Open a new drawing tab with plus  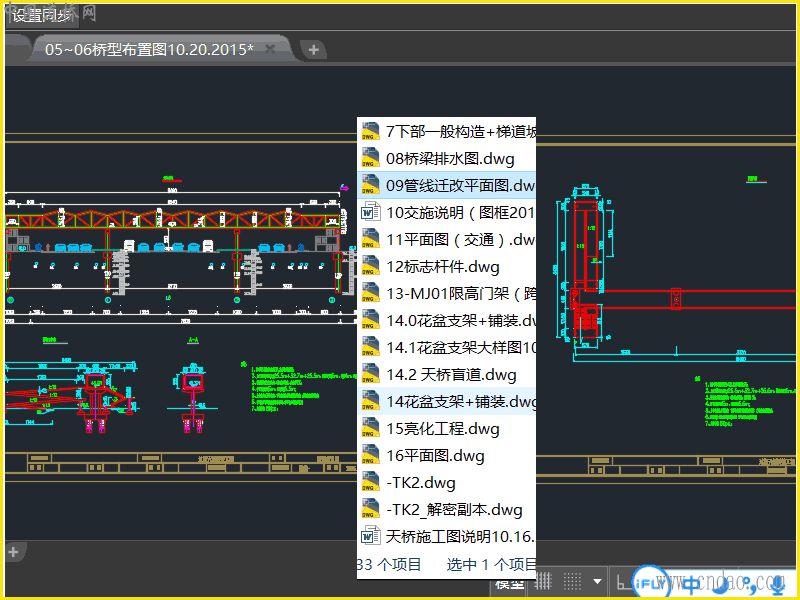(313, 50)
